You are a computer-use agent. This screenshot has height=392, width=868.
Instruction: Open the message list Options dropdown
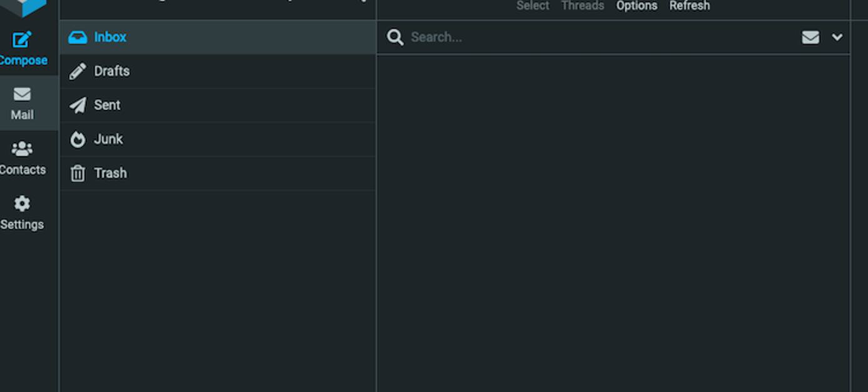pyautogui.click(x=637, y=6)
